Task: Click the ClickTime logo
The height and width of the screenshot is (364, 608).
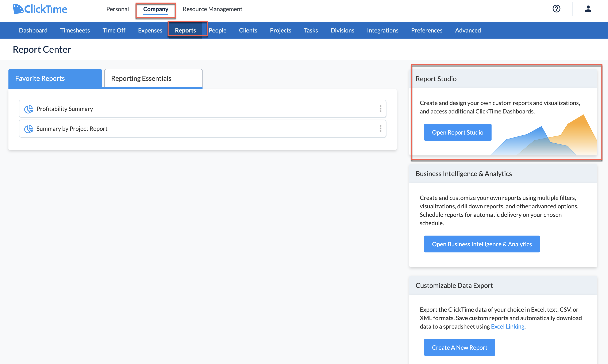Action: click(x=40, y=9)
